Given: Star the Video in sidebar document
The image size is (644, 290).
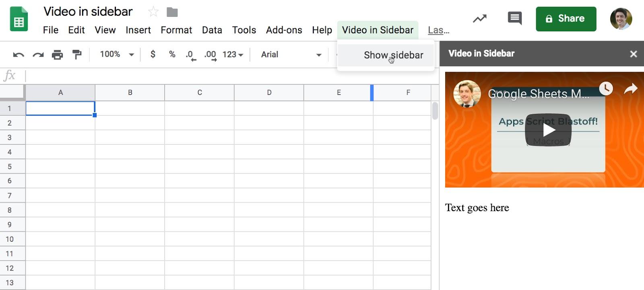Looking at the screenshot, I should pos(153,12).
